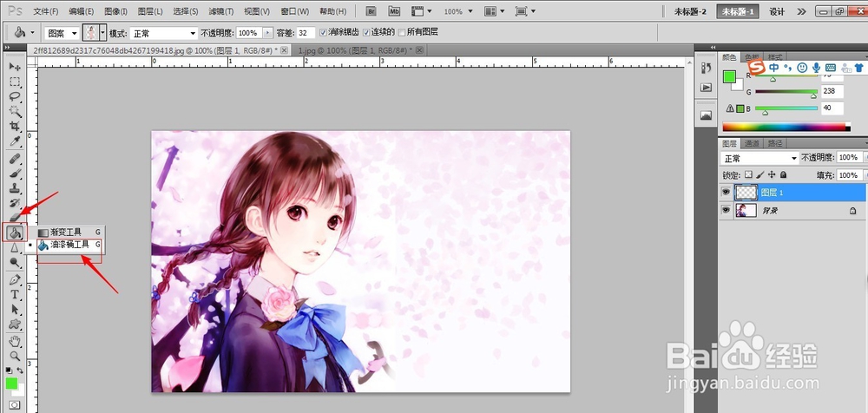Open the 滤镜(T) menu
This screenshot has height=413, width=868.
click(x=221, y=11)
